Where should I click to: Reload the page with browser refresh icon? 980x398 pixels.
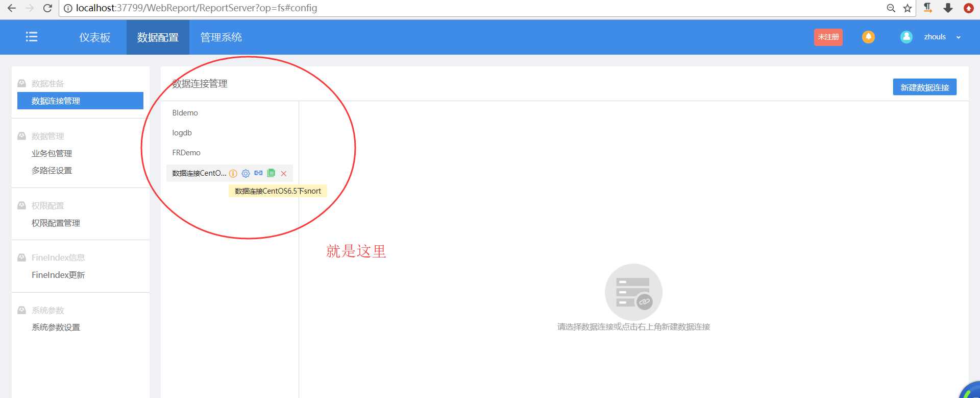tap(47, 8)
